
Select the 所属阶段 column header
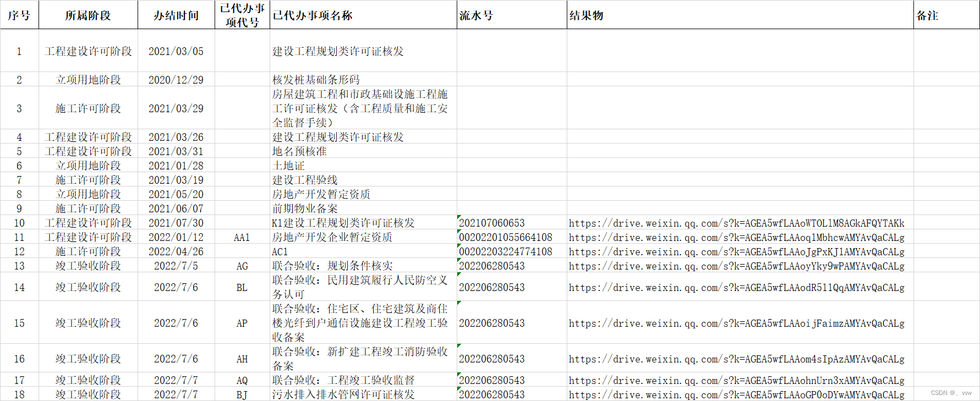tap(88, 15)
